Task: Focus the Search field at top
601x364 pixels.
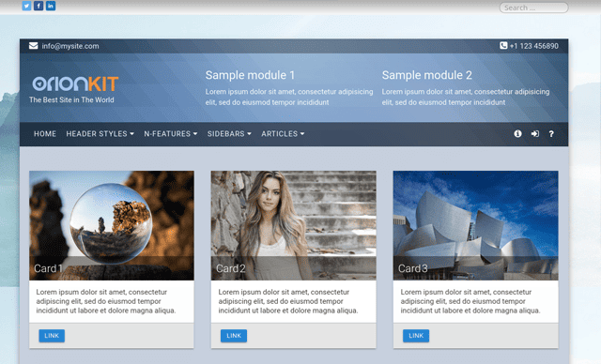Action: tap(533, 8)
